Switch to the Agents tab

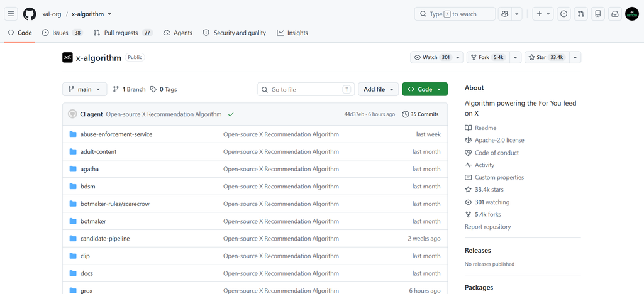(x=178, y=33)
